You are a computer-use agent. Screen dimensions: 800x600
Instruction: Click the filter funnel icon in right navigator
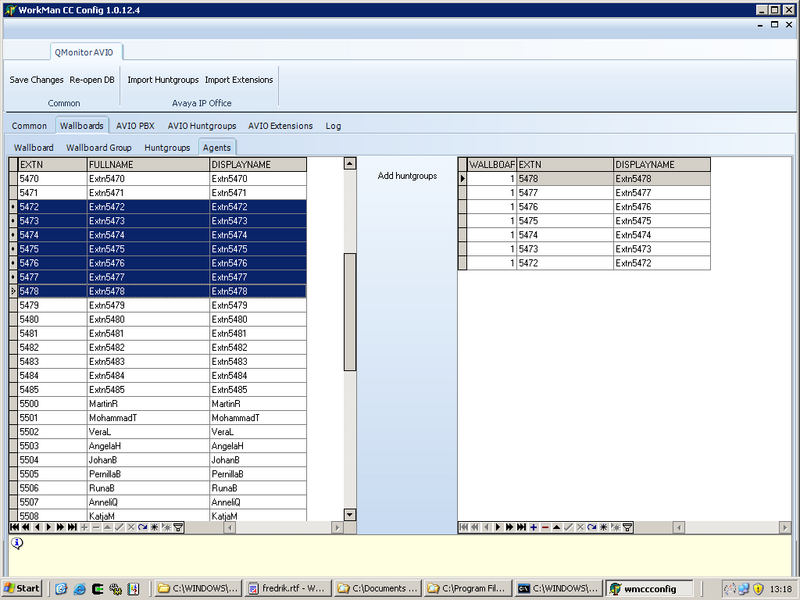point(627,526)
